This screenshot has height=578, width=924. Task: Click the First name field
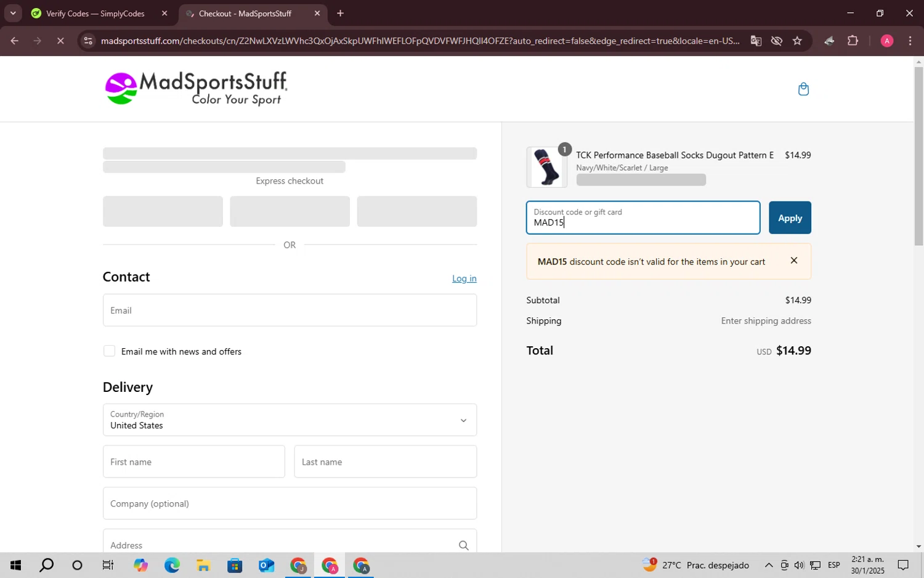click(x=194, y=462)
